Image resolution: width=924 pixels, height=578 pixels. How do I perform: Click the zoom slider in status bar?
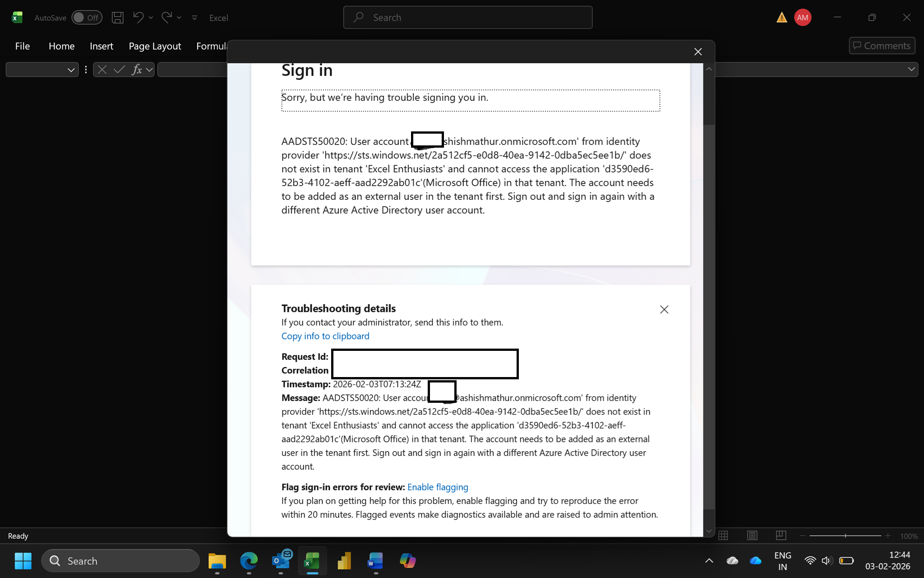(845, 536)
